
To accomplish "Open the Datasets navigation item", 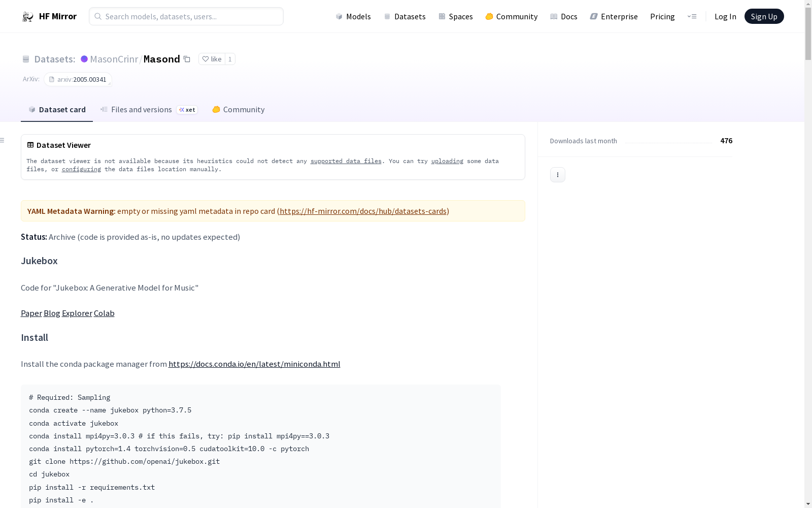I will [404, 16].
